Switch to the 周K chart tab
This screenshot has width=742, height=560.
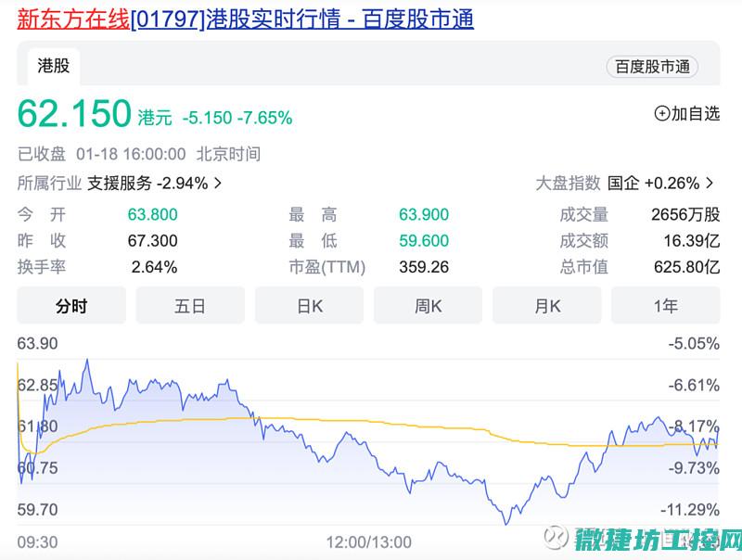pyautogui.click(x=429, y=306)
